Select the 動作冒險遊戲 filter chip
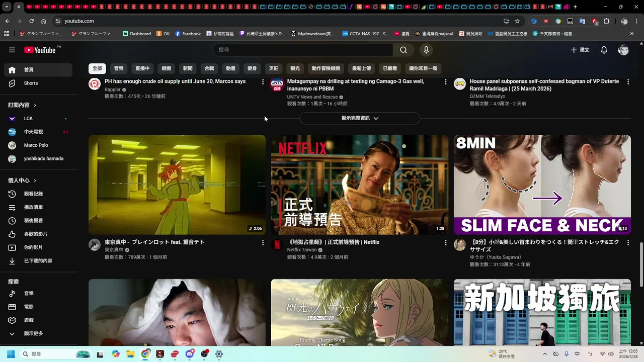The image size is (644, 362). (x=326, y=68)
